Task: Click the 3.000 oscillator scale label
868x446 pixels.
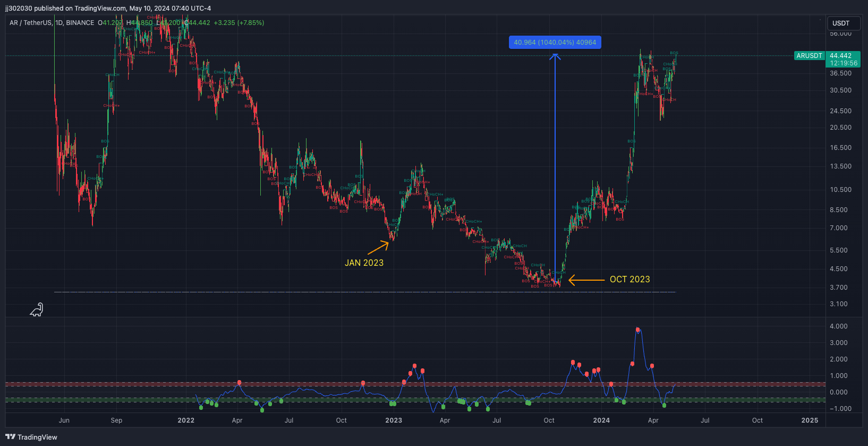Action: pos(839,343)
